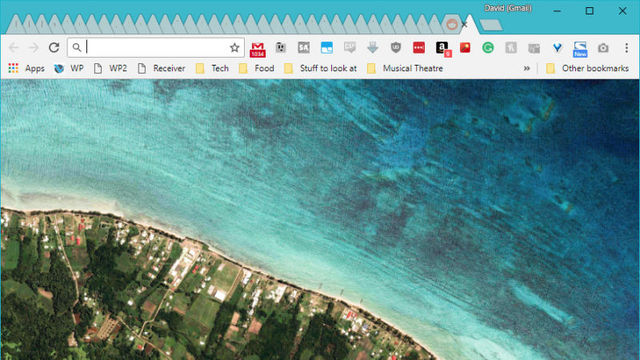Open the Other bookmarks folder
The image size is (640, 360).
pos(587,68)
